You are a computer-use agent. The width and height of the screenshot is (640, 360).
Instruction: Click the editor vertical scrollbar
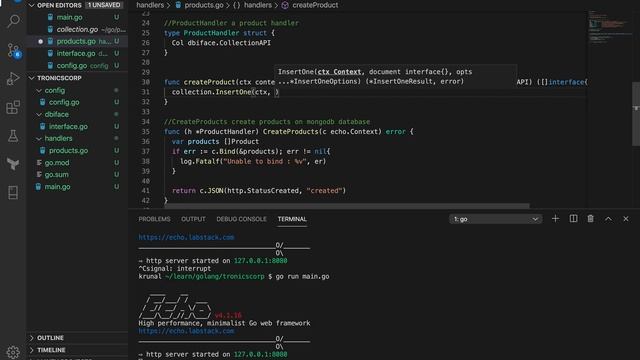coord(636,113)
